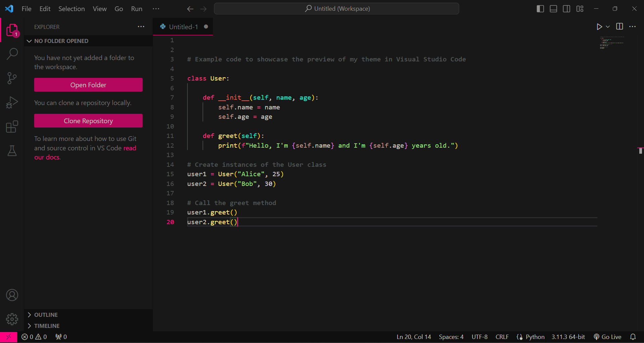Viewport: 644px width, 343px height.
Task: Select the Untitled-1 editor tab
Action: pos(183,27)
